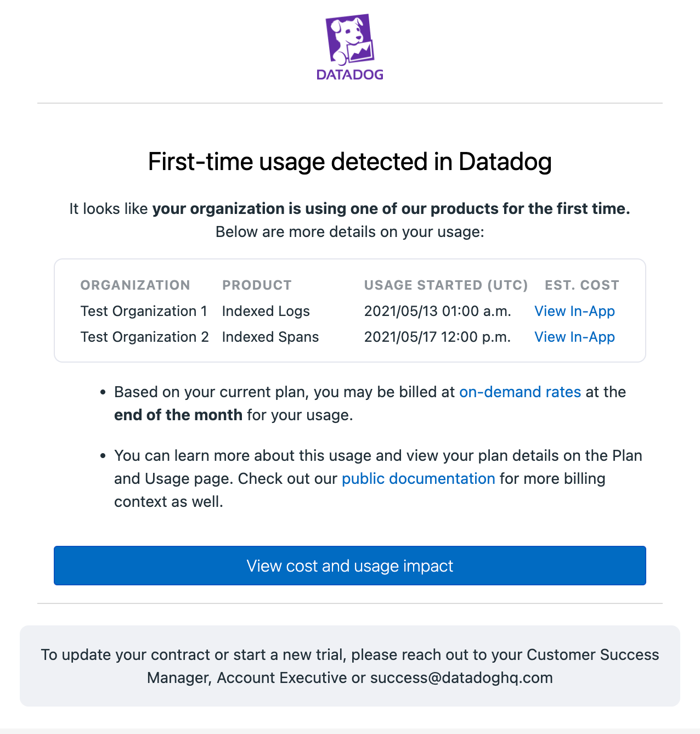
Task: Click the Datadog dog logo icon
Action: tap(350, 39)
